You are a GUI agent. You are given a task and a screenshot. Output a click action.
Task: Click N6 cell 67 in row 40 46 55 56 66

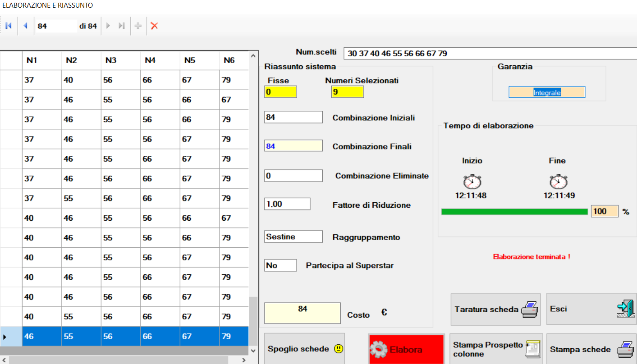pos(234,218)
